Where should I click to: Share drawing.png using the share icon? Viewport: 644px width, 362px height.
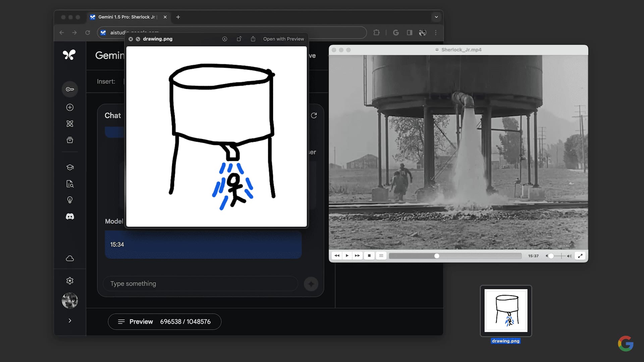(253, 39)
